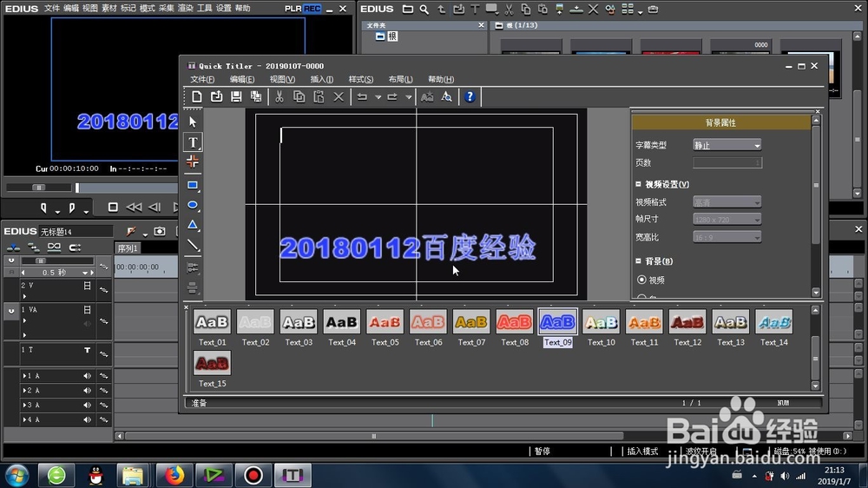Toggle the 1 VA track video icon
The width and height of the screenshot is (868, 488).
click(87, 310)
